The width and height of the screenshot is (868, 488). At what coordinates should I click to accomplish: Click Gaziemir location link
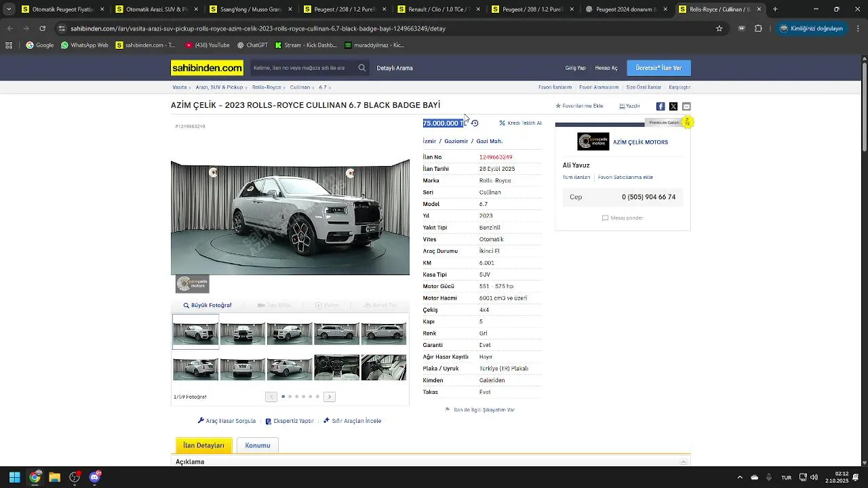pyautogui.click(x=456, y=142)
